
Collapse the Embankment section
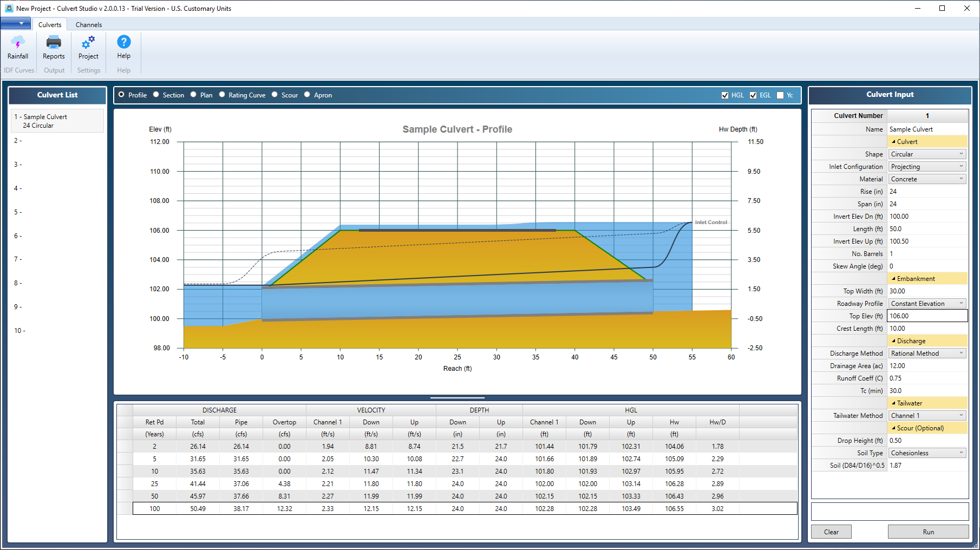click(x=893, y=279)
